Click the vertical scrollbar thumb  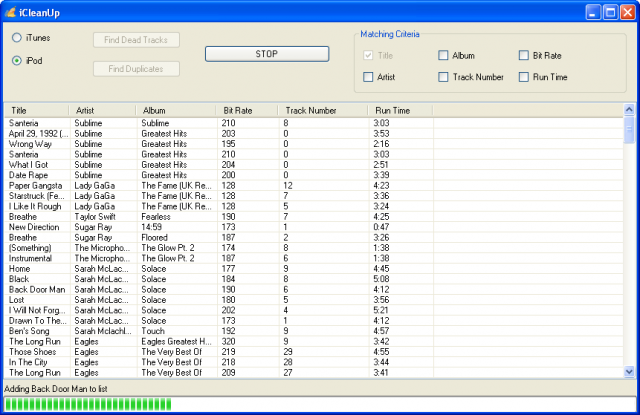629,129
